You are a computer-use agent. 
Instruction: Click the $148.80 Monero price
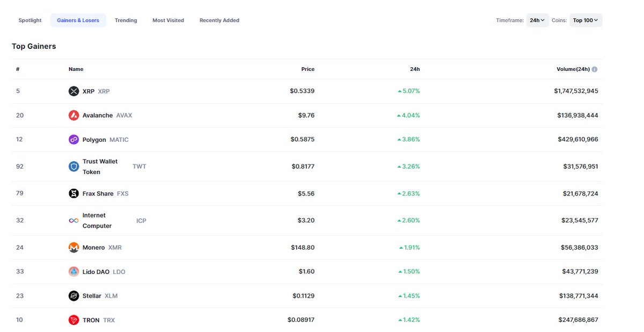pos(303,248)
